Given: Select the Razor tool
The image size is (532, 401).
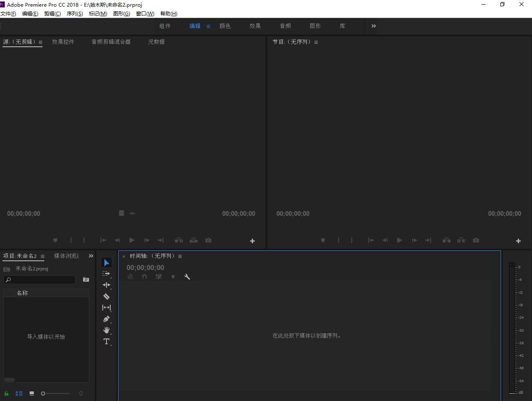Looking at the screenshot, I should pos(106,296).
